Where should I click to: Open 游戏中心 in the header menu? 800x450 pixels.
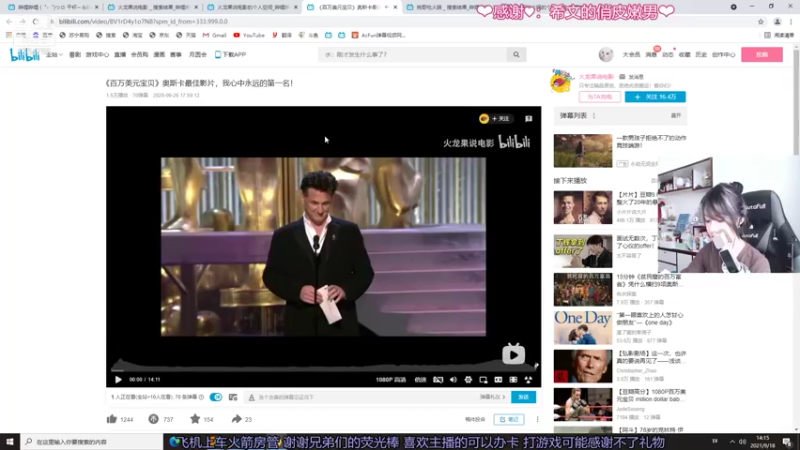pos(97,55)
